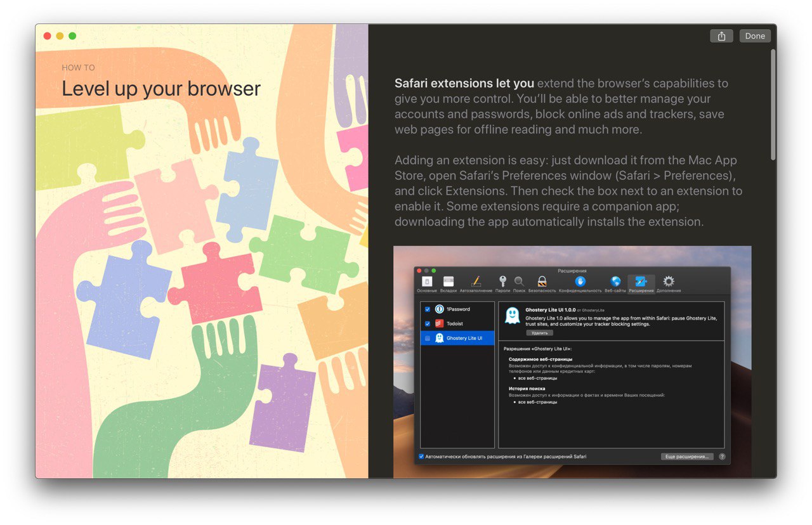Open the Автозаполнение pencil icon
The height and width of the screenshot is (525, 812).
(x=476, y=281)
